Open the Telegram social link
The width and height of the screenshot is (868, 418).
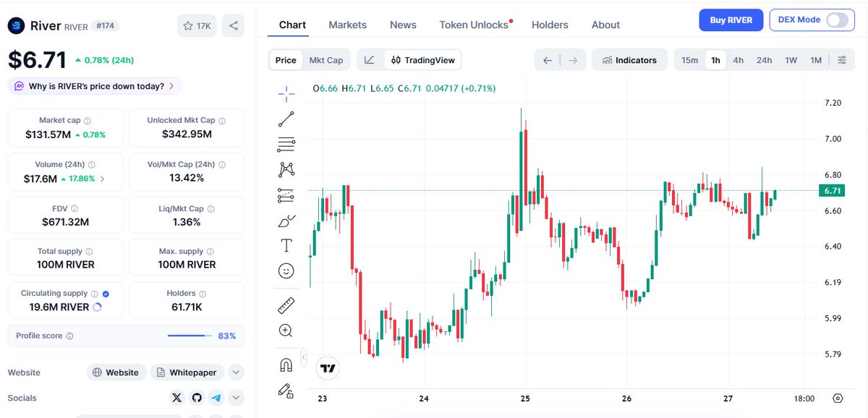point(216,398)
